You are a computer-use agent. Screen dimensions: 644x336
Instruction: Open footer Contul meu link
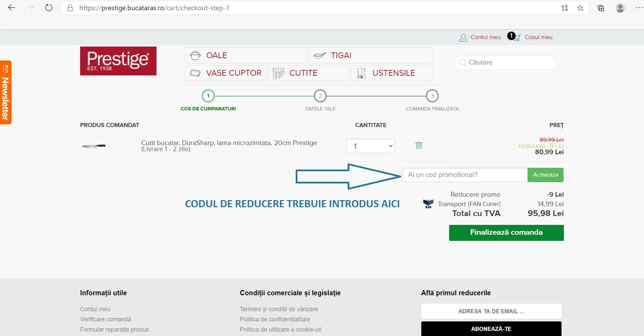pyautogui.click(x=95, y=309)
